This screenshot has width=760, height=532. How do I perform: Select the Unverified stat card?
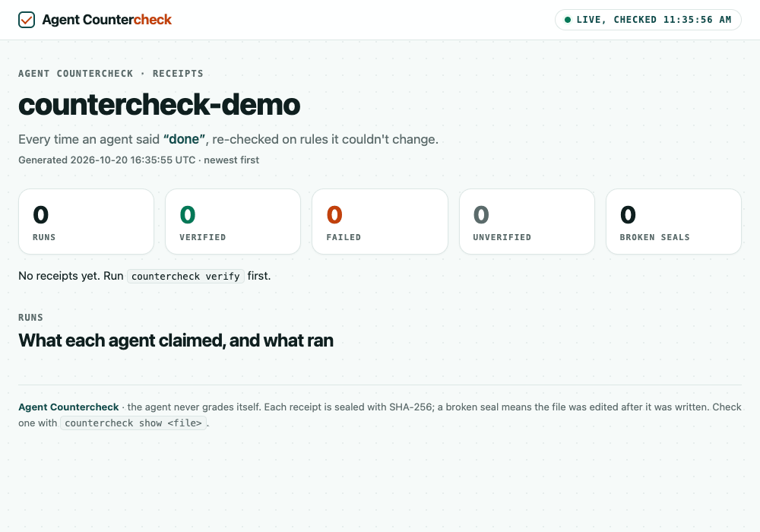click(x=527, y=221)
